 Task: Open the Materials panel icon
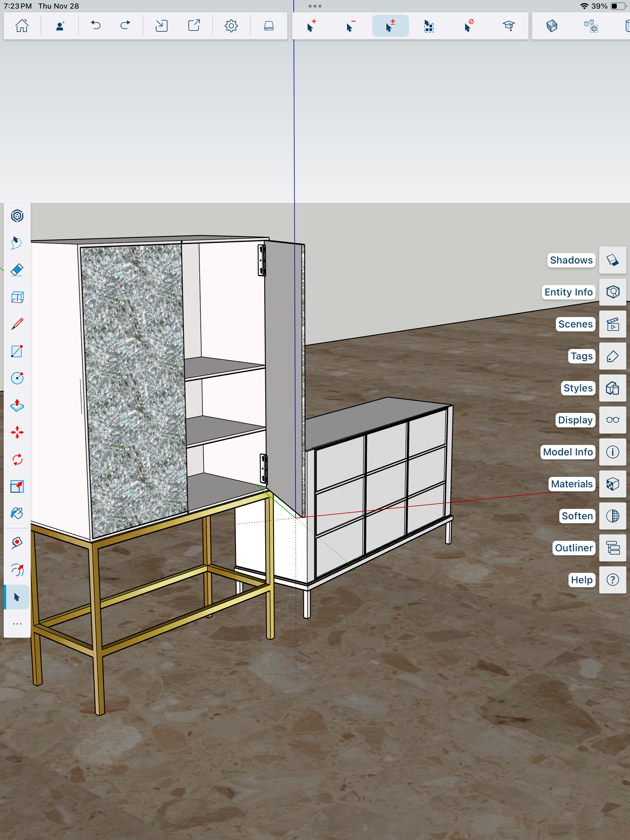(x=612, y=484)
